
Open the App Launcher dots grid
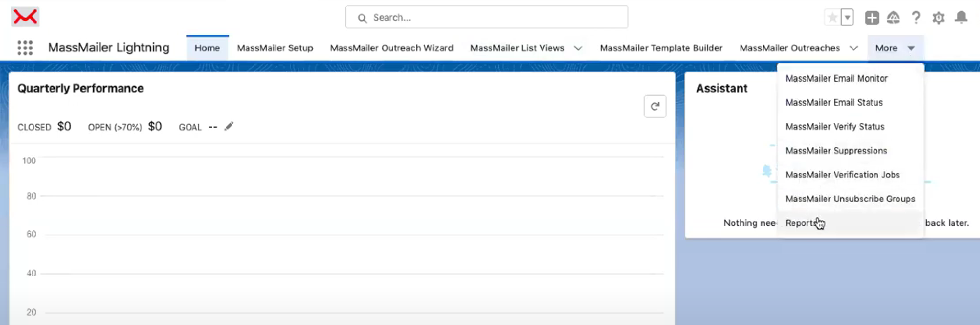click(x=25, y=48)
